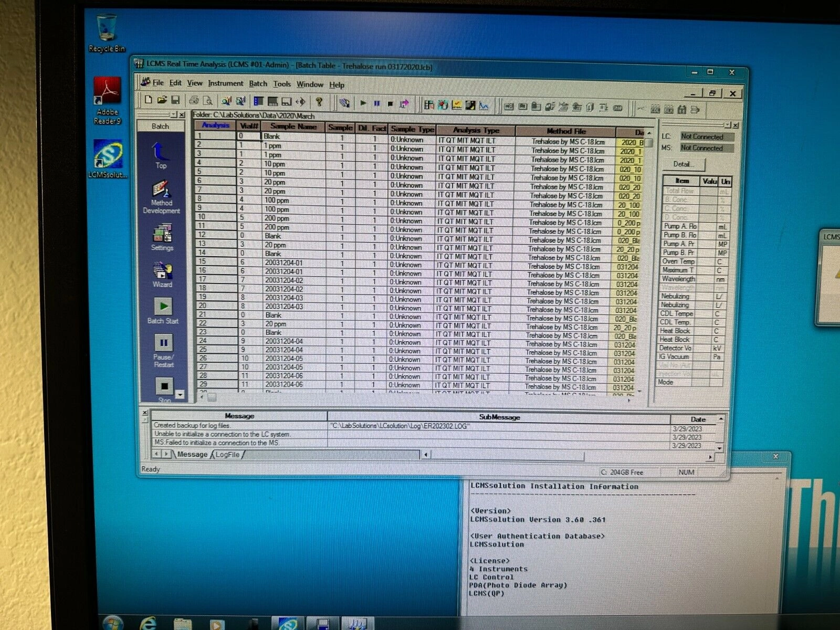The height and width of the screenshot is (630, 840).
Task: Expand the Batch sidebar with bottom down arrow
Action: [180, 395]
